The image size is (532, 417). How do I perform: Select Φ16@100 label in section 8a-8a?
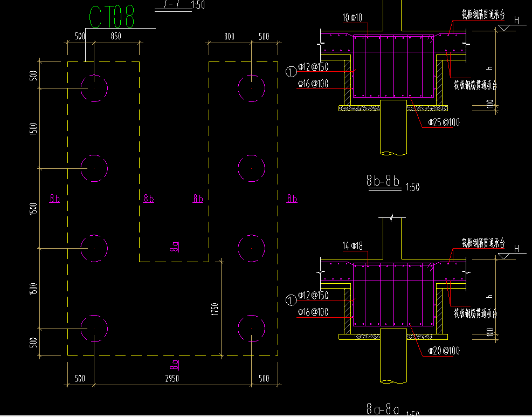pyautogui.click(x=313, y=312)
